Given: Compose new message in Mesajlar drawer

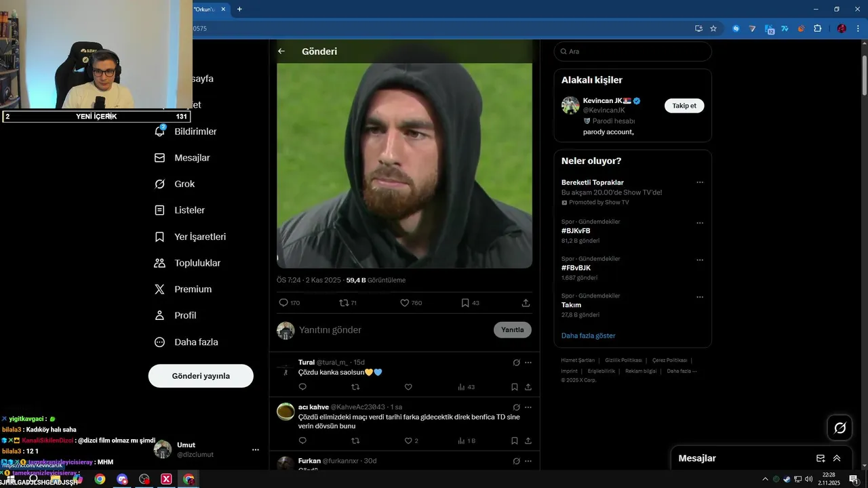Looking at the screenshot, I should [821, 458].
